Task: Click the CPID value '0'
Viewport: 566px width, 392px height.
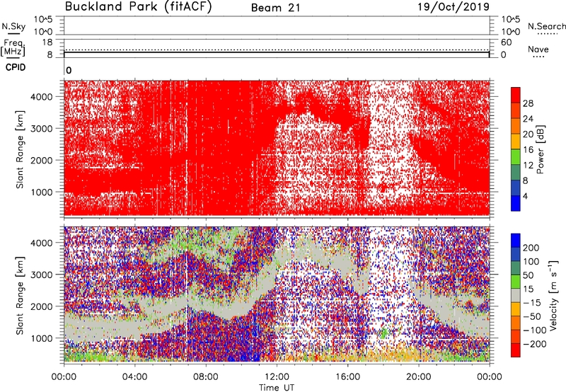Action: (x=69, y=70)
